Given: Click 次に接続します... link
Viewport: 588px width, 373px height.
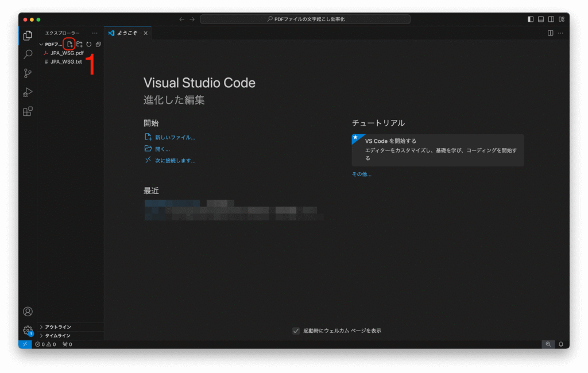Looking at the screenshot, I should (x=175, y=161).
